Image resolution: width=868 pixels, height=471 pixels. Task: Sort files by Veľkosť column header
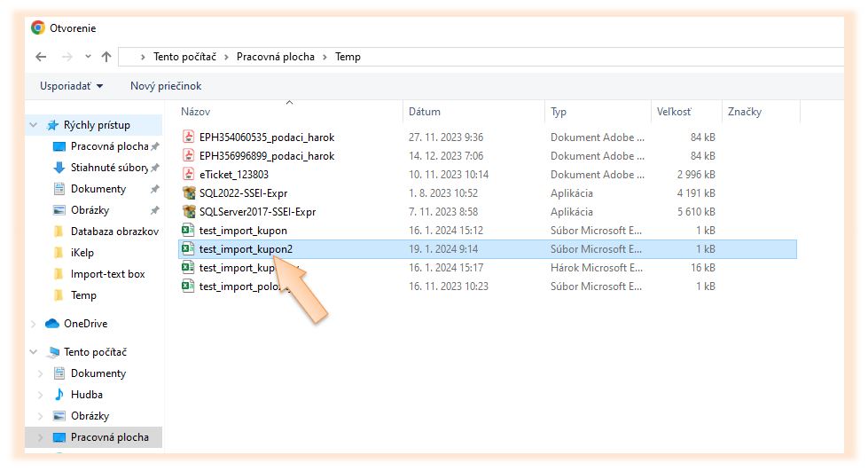coord(674,112)
